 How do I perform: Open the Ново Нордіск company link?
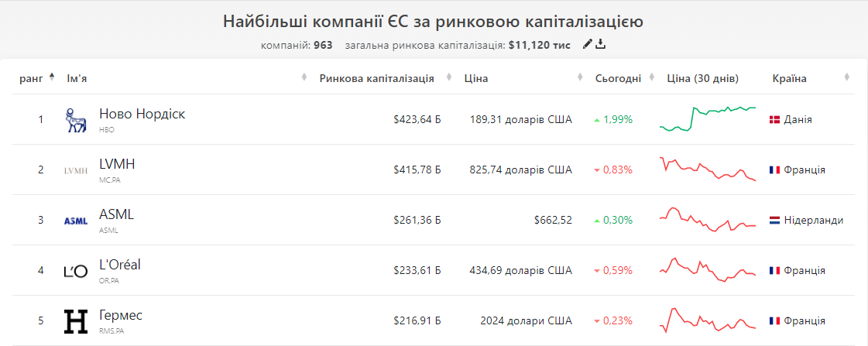(x=142, y=114)
